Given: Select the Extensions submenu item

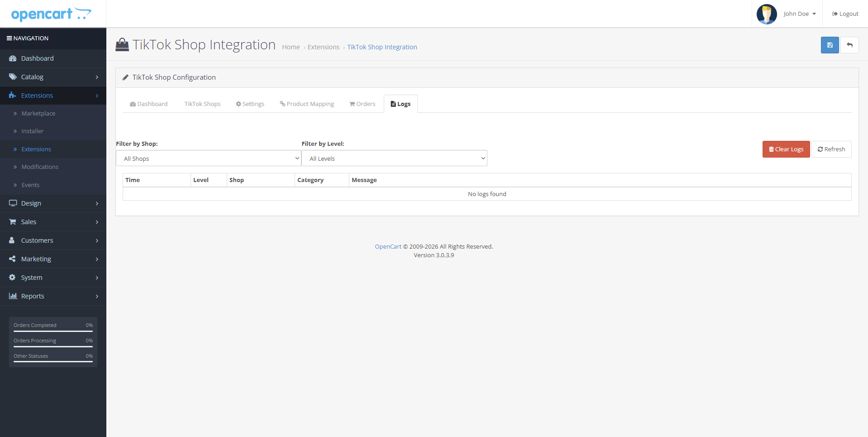Looking at the screenshot, I should (x=53, y=149).
